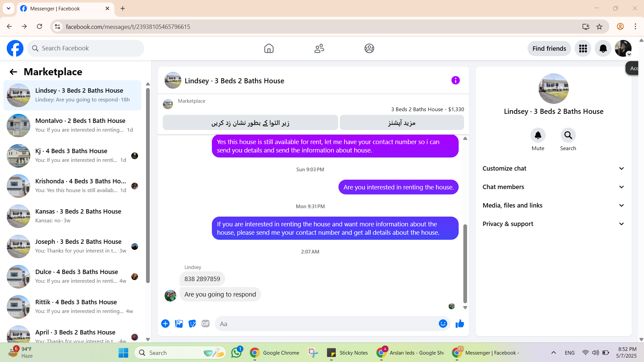
Task: Open the Friends icon in top navigation
Action: [319, 48]
